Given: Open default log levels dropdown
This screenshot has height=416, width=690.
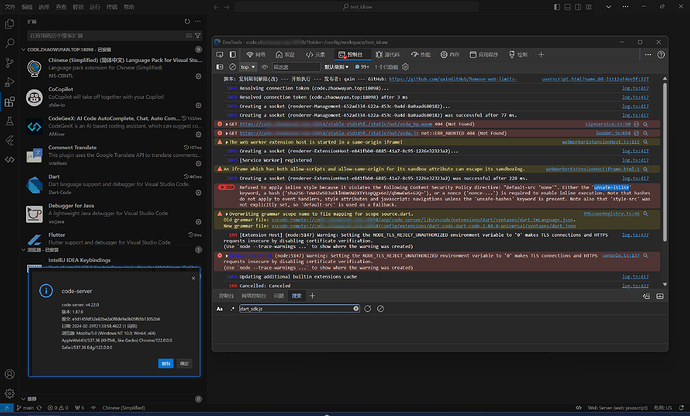Looking at the screenshot, I should (336, 67).
